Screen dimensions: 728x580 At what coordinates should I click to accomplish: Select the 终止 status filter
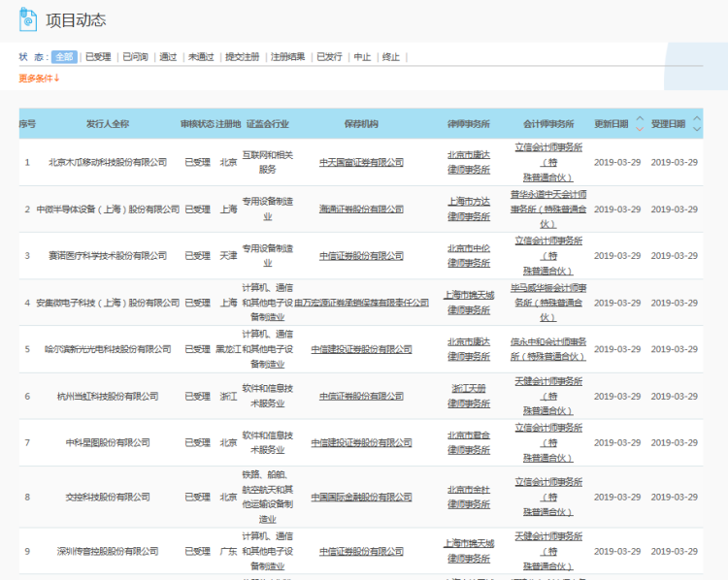(391, 57)
